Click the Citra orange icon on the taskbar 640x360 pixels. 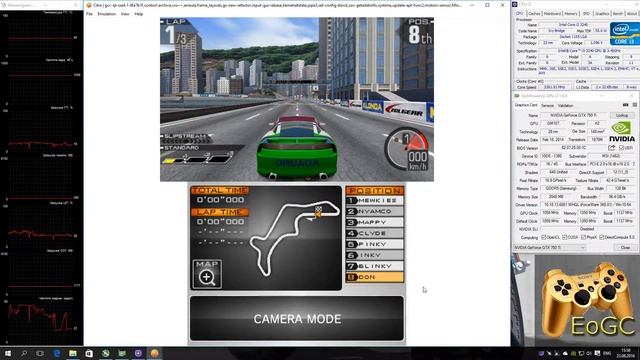coord(154,353)
